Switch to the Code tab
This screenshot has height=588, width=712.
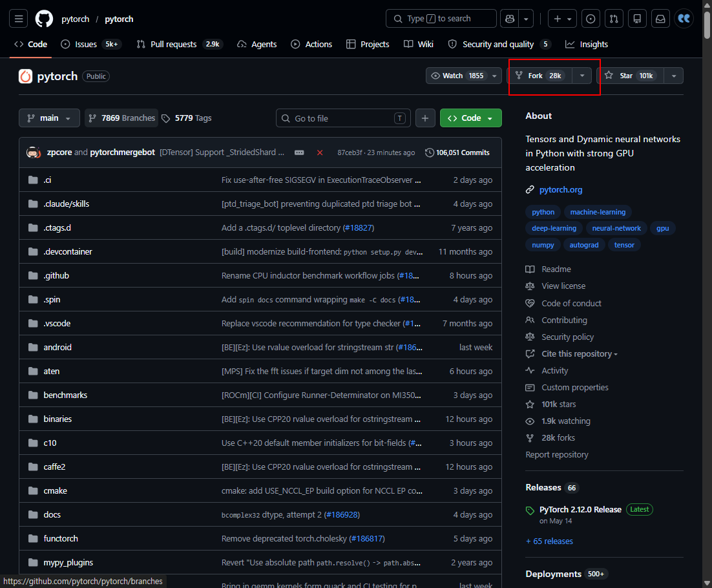pyautogui.click(x=31, y=44)
